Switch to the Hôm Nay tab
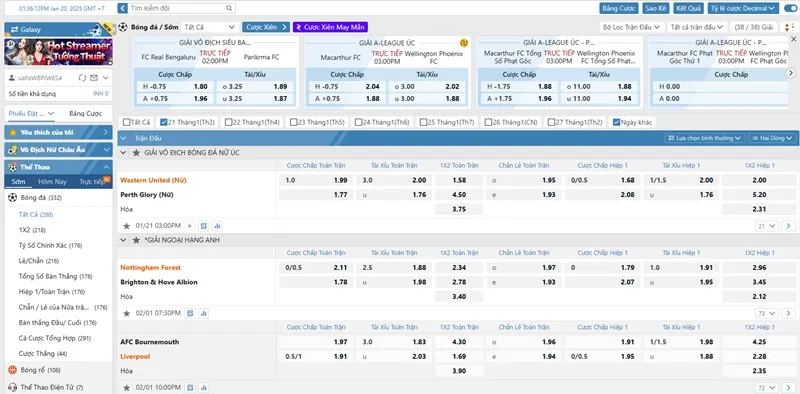 [52, 182]
